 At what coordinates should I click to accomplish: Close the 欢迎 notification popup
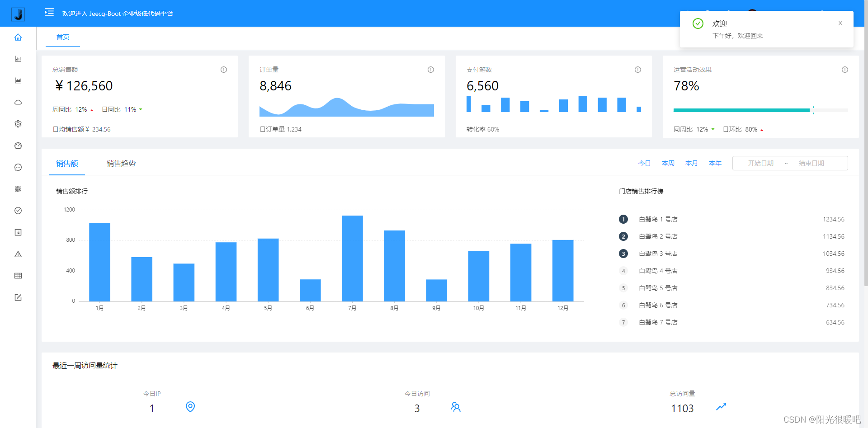(840, 23)
